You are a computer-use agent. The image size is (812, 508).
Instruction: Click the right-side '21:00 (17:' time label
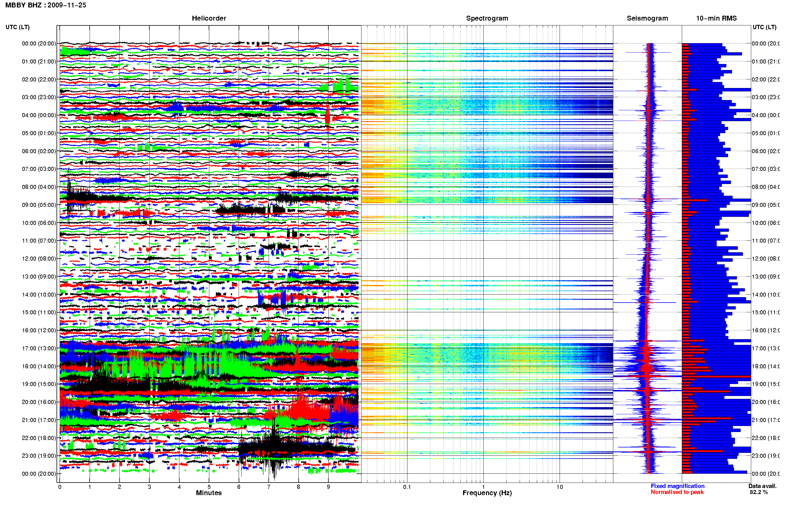[x=765, y=420]
